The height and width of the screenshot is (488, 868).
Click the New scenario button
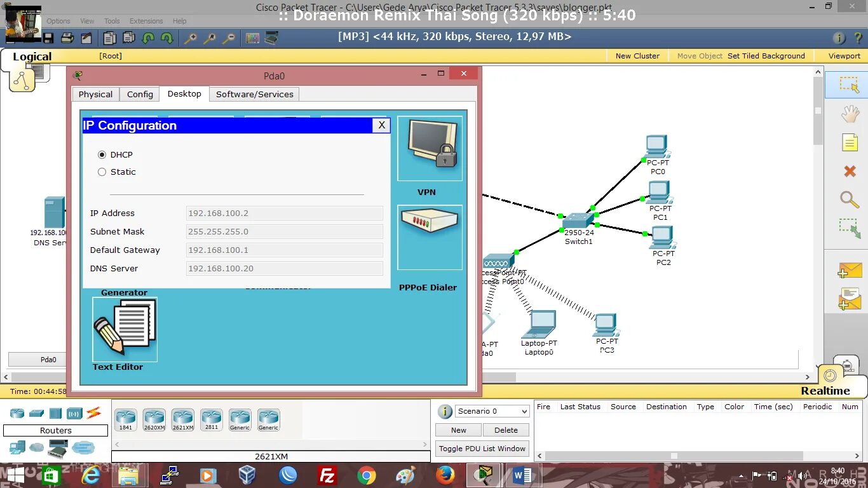pyautogui.click(x=459, y=430)
